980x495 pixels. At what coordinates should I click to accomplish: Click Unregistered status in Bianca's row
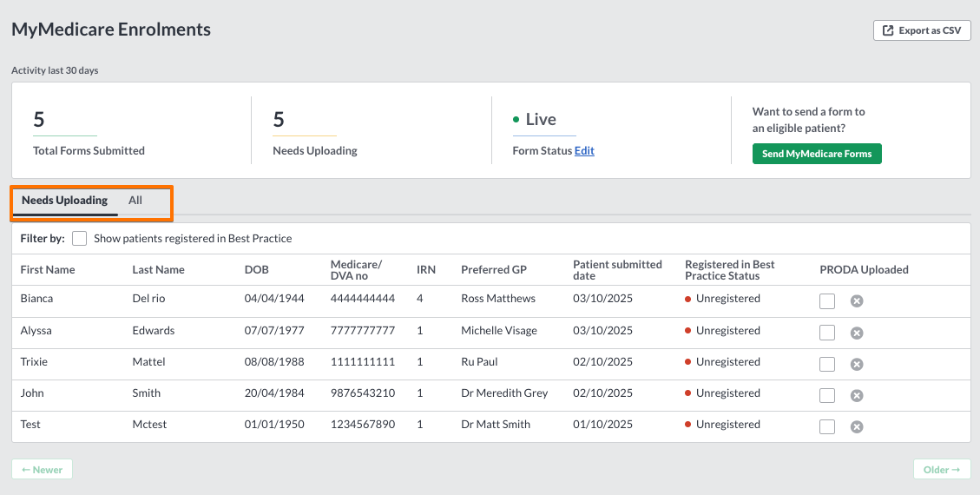click(722, 299)
